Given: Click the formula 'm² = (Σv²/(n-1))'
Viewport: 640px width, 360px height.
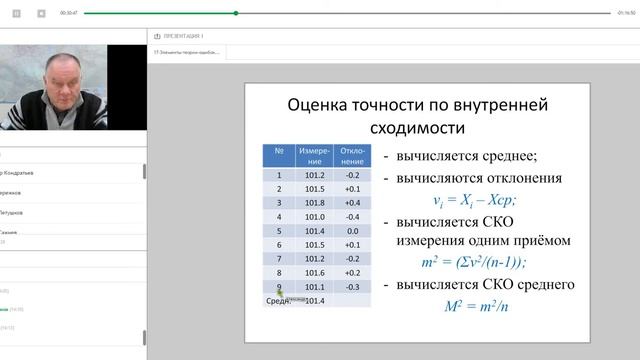Looking at the screenshot, I should [x=474, y=262].
